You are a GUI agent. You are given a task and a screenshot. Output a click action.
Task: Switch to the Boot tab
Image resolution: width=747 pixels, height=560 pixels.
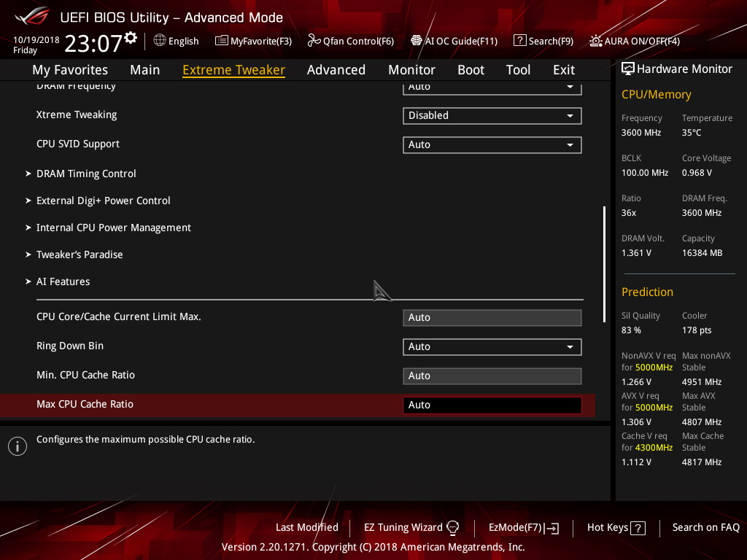471,70
